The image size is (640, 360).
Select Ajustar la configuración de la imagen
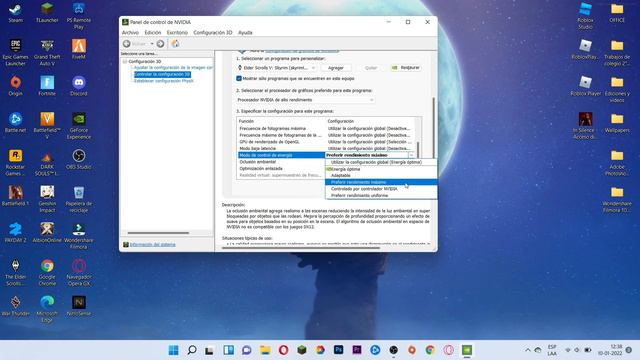pyautogui.click(x=173, y=68)
